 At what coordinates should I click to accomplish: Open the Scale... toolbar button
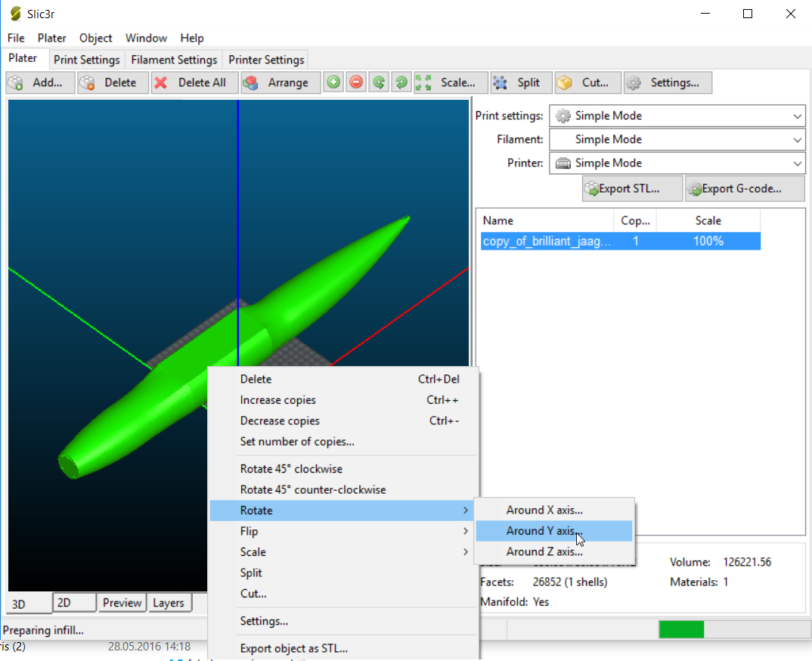pos(451,83)
